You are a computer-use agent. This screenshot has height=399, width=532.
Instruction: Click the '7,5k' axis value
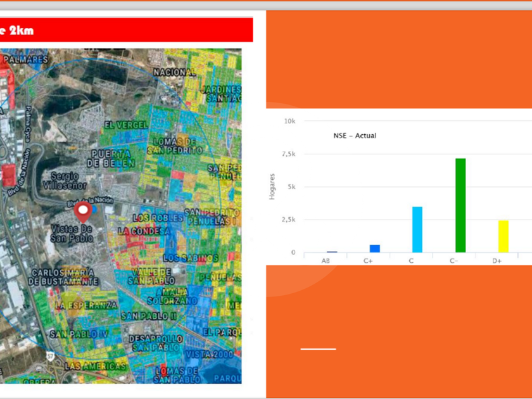tap(289, 154)
